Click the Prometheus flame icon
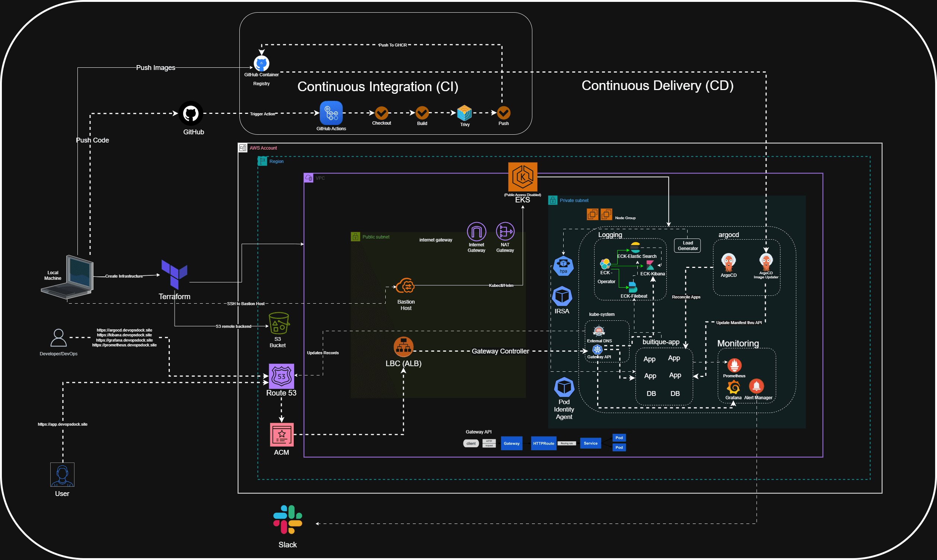 [x=734, y=365]
